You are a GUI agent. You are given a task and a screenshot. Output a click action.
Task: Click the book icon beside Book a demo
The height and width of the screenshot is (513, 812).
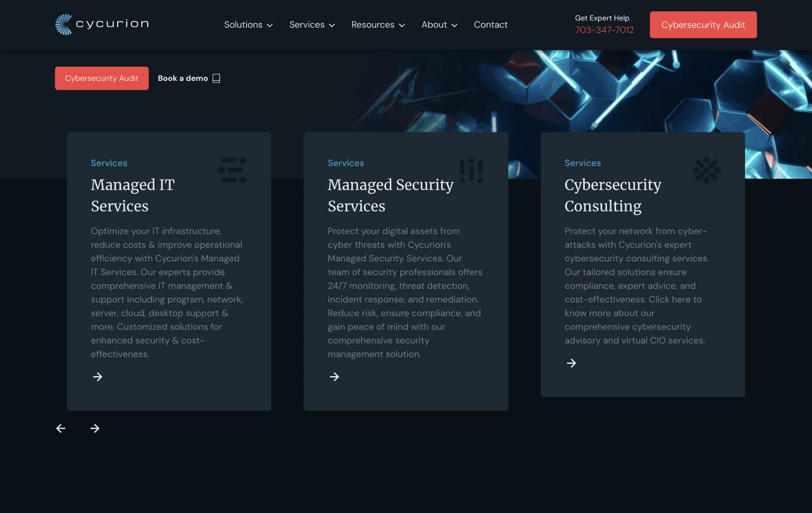(x=216, y=78)
